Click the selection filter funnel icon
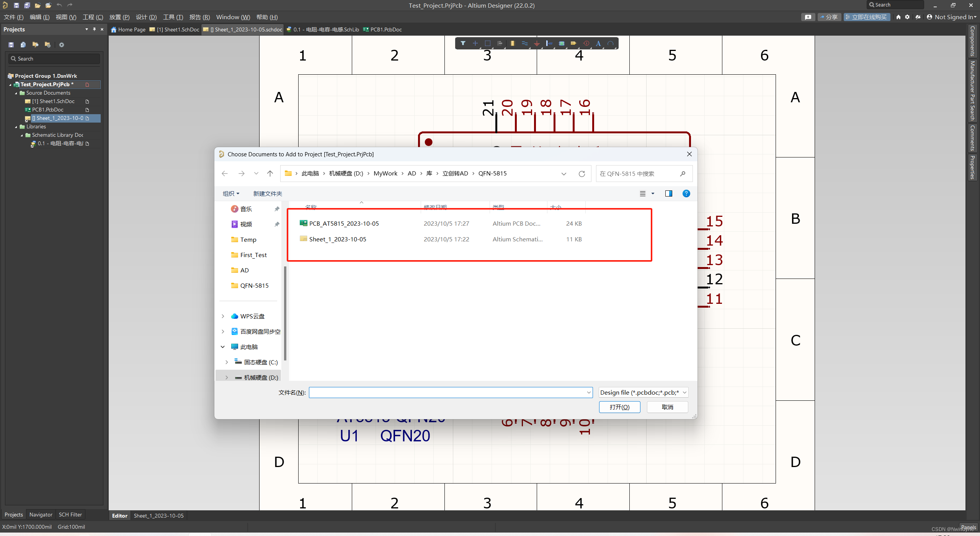The image size is (980, 536). coord(463,43)
